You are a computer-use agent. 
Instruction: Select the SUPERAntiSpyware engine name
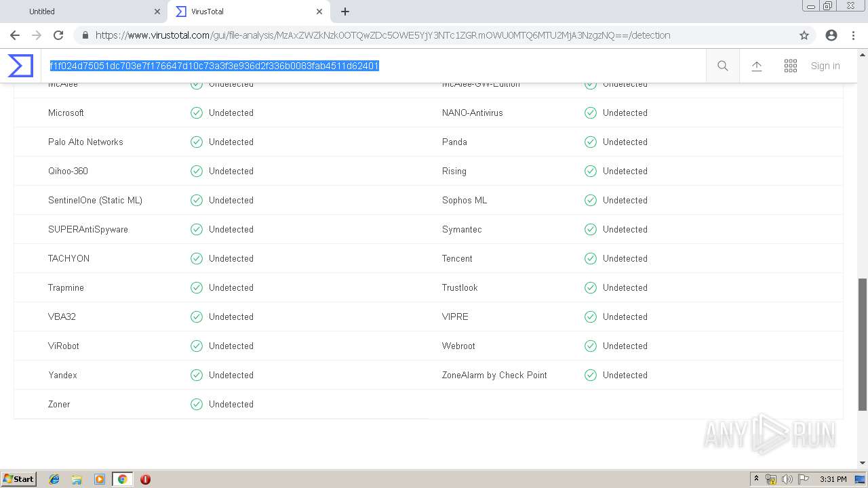[88, 229]
